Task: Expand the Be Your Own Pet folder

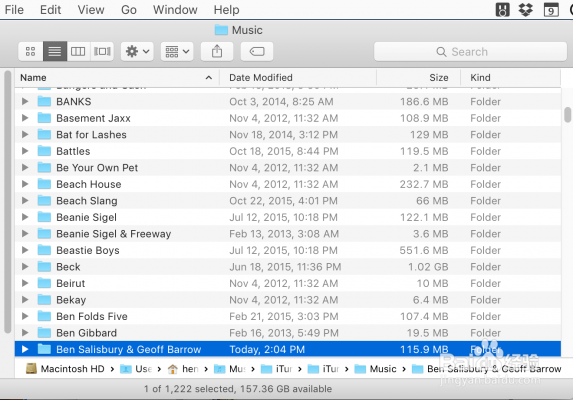Action: click(x=25, y=167)
